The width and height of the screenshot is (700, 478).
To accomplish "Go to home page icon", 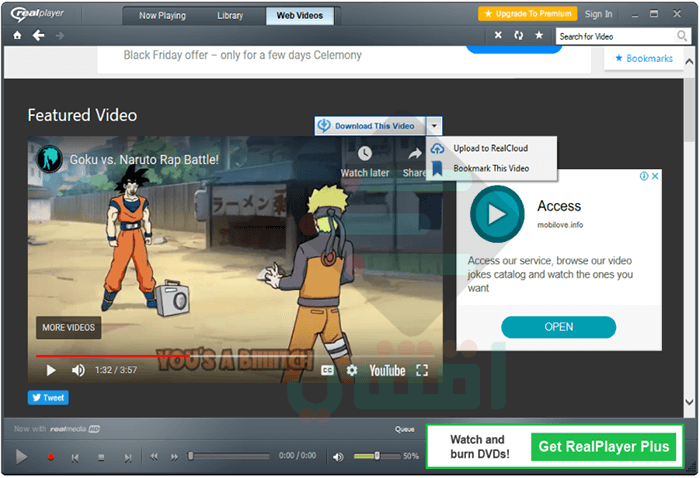I will click(17, 35).
